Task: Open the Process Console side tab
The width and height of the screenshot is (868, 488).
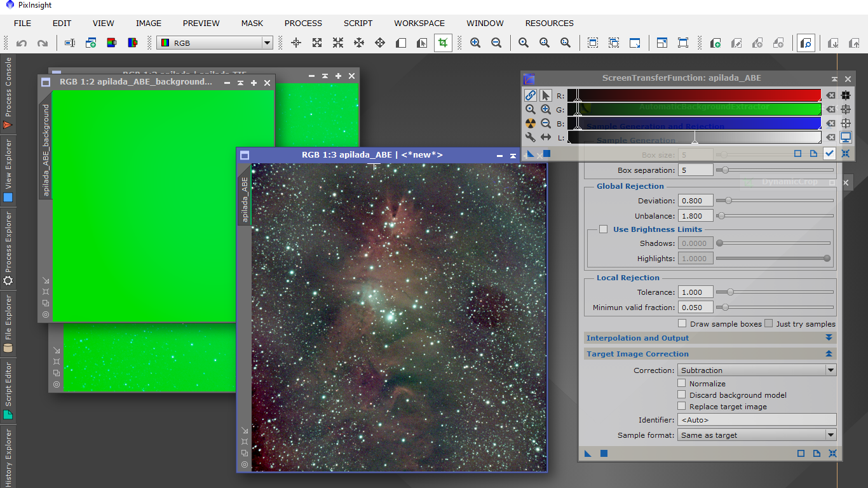Action: pyautogui.click(x=8, y=93)
